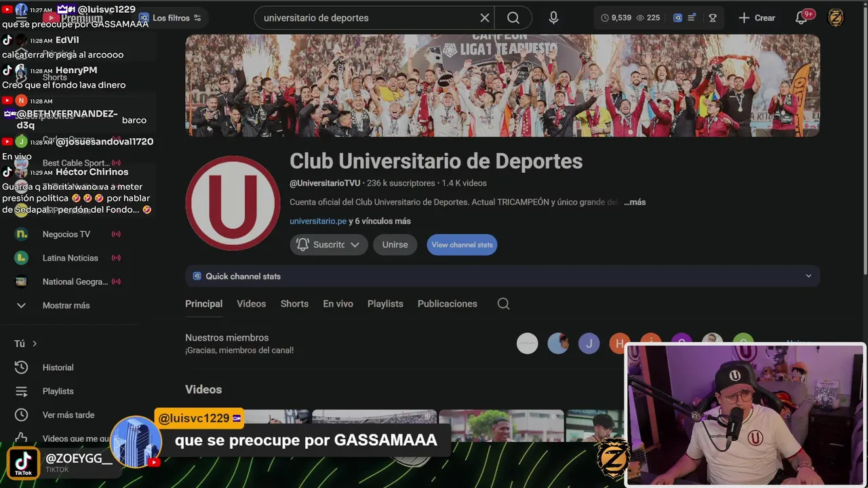Activate voice search microphone icon
The image size is (868, 488).
(553, 18)
